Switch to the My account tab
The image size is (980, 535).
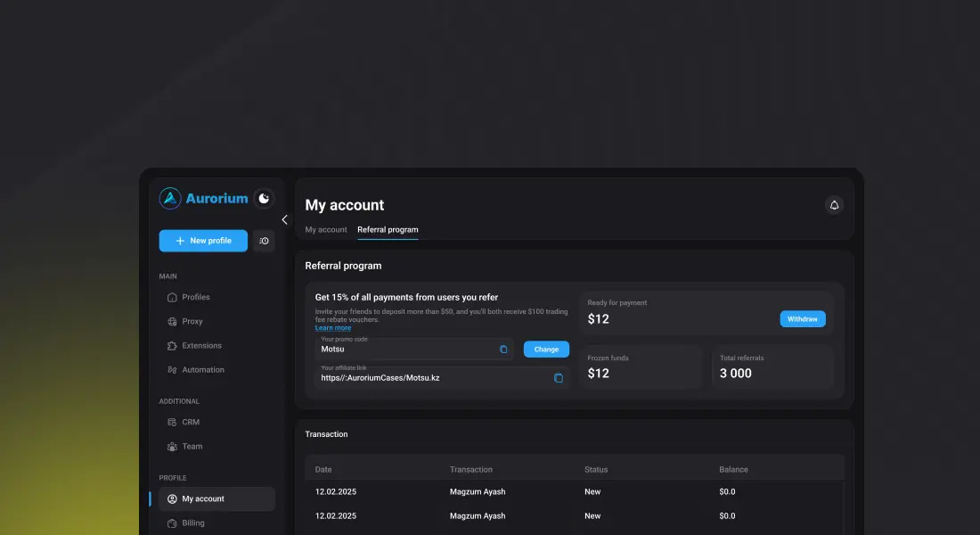[326, 230]
